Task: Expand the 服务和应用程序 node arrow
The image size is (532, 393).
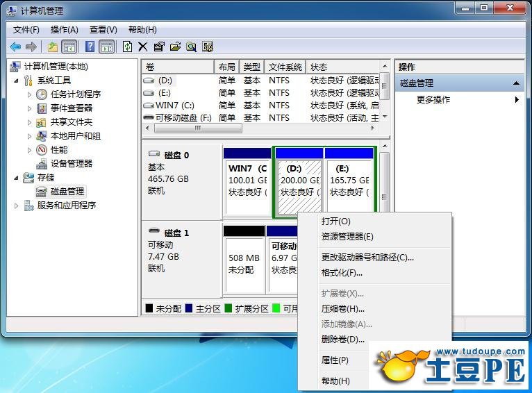Action: click(x=16, y=206)
